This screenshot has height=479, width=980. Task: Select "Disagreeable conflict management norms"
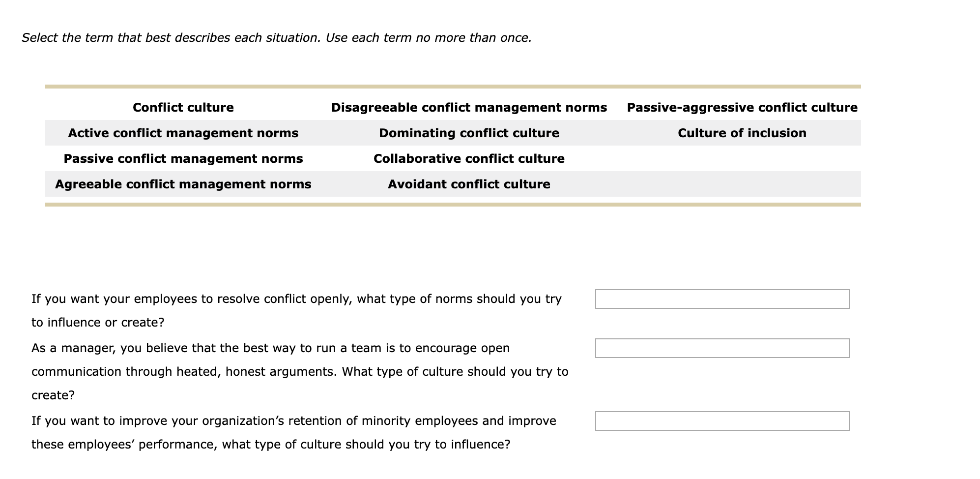(468, 107)
